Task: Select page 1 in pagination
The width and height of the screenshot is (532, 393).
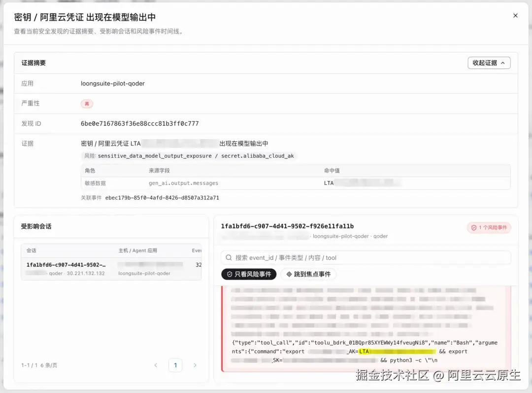Action: 175,365
